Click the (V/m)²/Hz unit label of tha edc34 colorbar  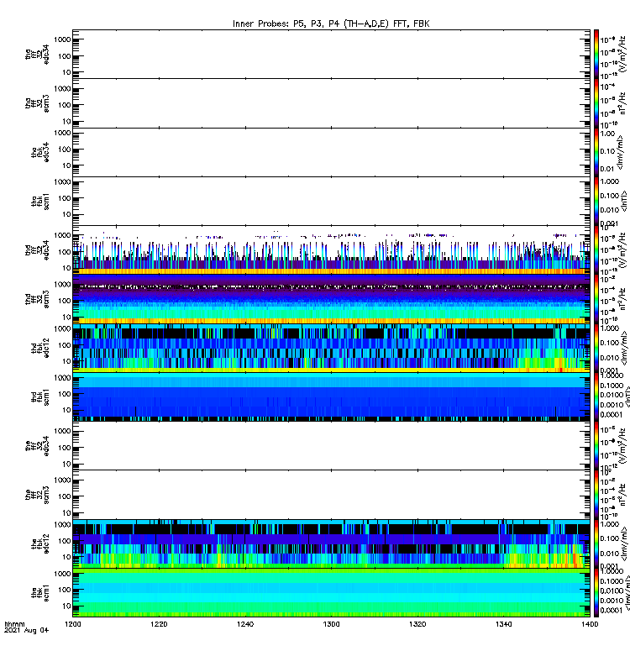click(x=623, y=54)
